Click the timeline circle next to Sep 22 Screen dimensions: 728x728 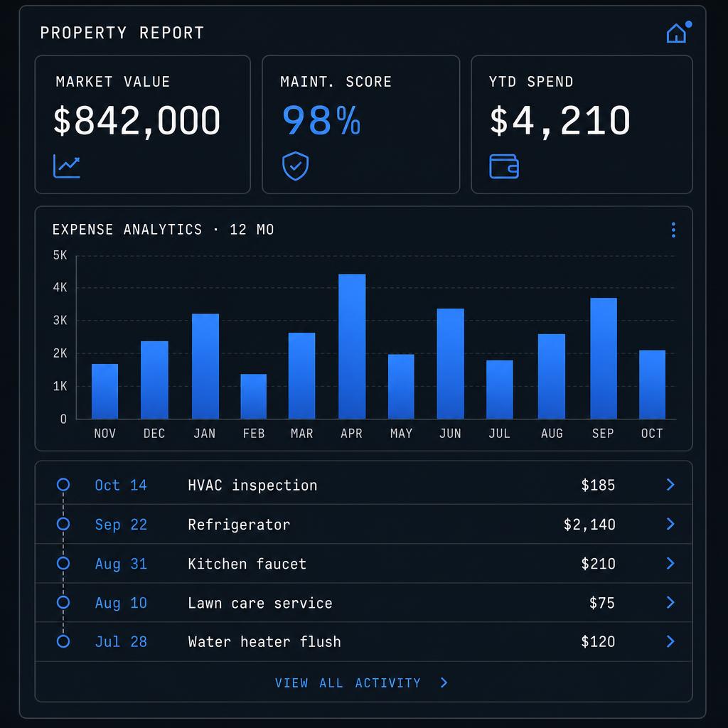tap(63, 524)
